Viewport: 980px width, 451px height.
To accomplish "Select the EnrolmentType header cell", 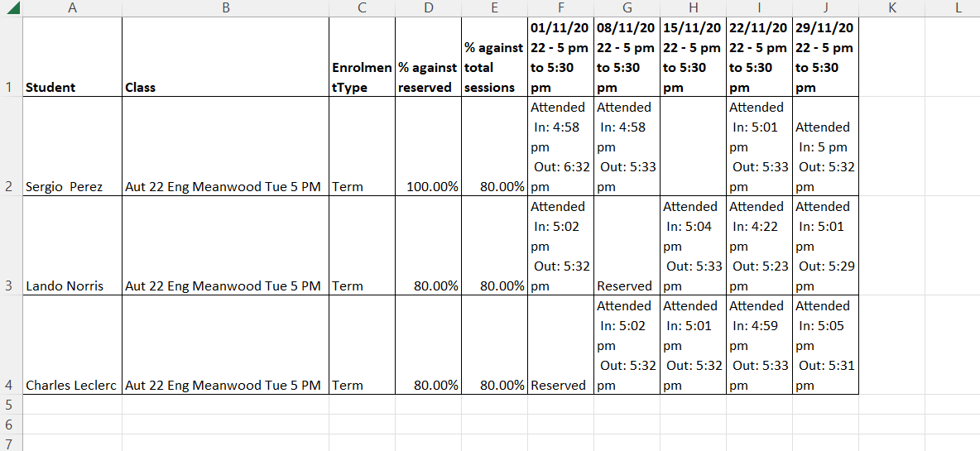I will [x=362, y=57].
